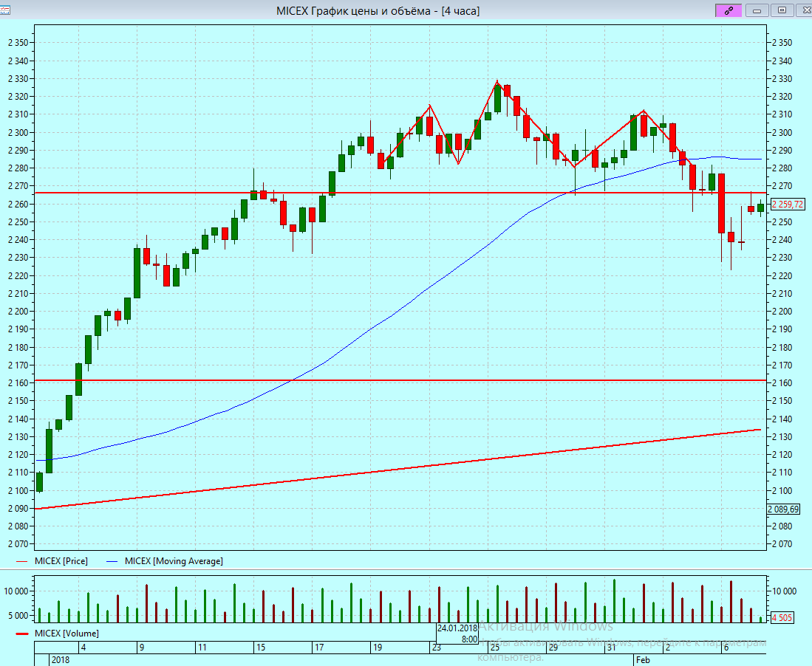Click the thick red swatch beside MICEX [Volume]
This screenshot has height=666, width=812.
tap(22, 634)
